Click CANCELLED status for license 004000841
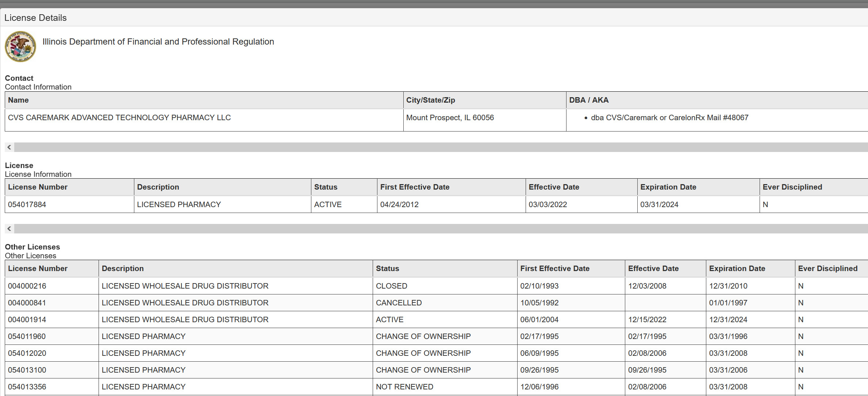The height and width of the screenshot is (396, 868). pos(399,303)
